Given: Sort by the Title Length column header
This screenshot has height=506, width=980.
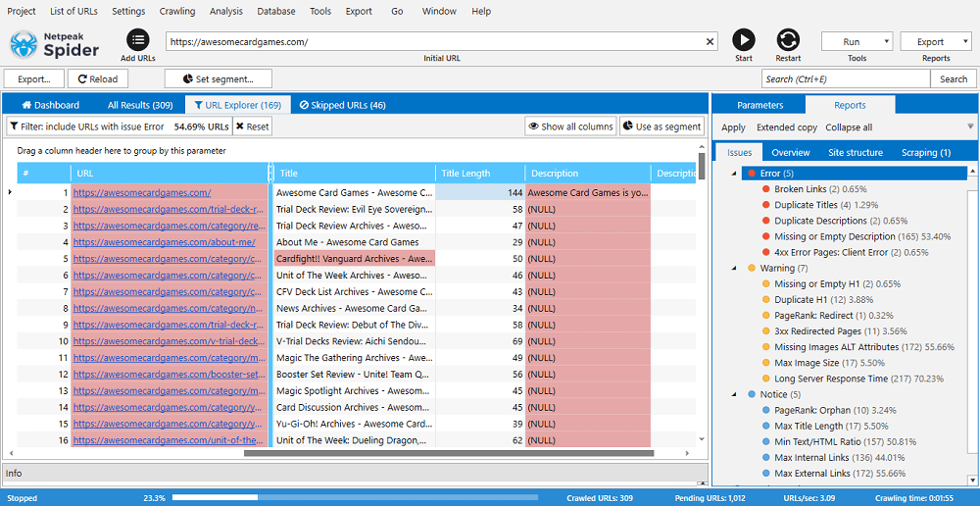Looking at the screenshot, I should [x=479, y=174].
